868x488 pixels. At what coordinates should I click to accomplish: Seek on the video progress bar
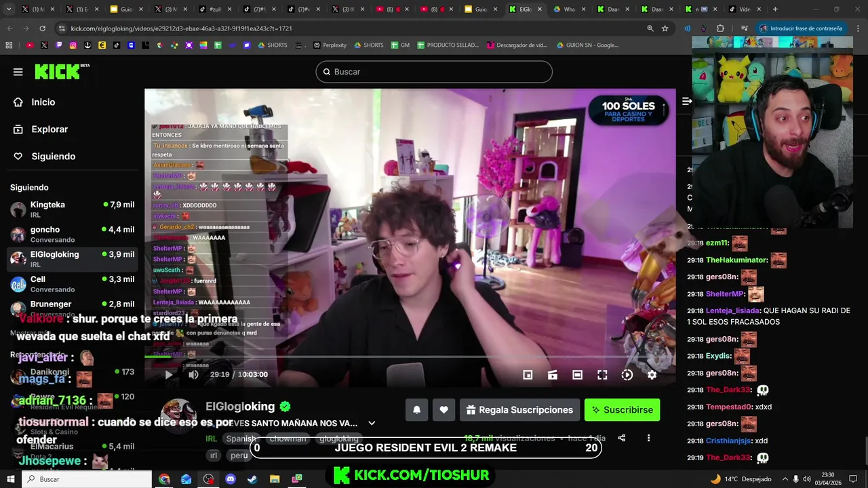point(410,357)
